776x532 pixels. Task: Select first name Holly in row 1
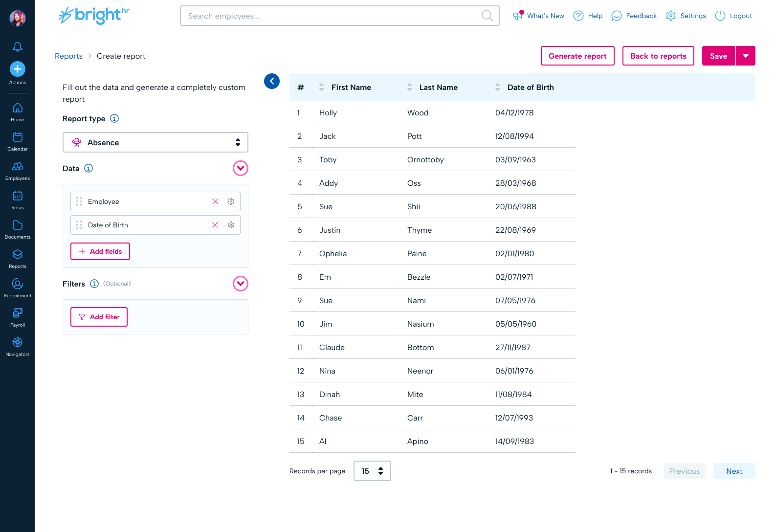click(328, 112)
